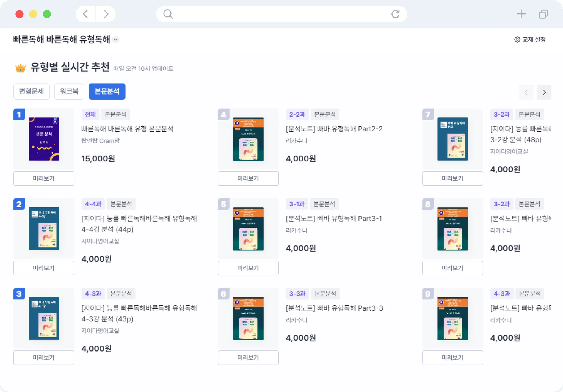Viewport: 563px width, 392px height.
Task: Select the 본문분석 tab
Action: (x=107, y=91)
